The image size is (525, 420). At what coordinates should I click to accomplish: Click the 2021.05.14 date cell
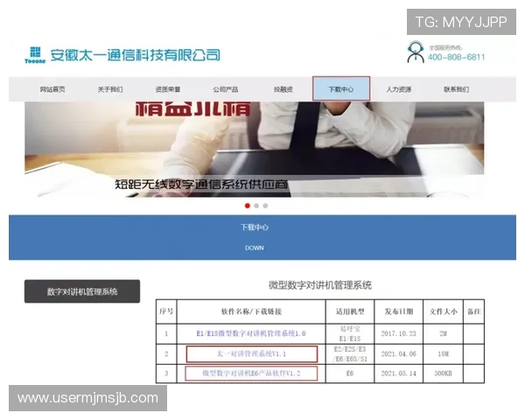click(x=398, y=373)
